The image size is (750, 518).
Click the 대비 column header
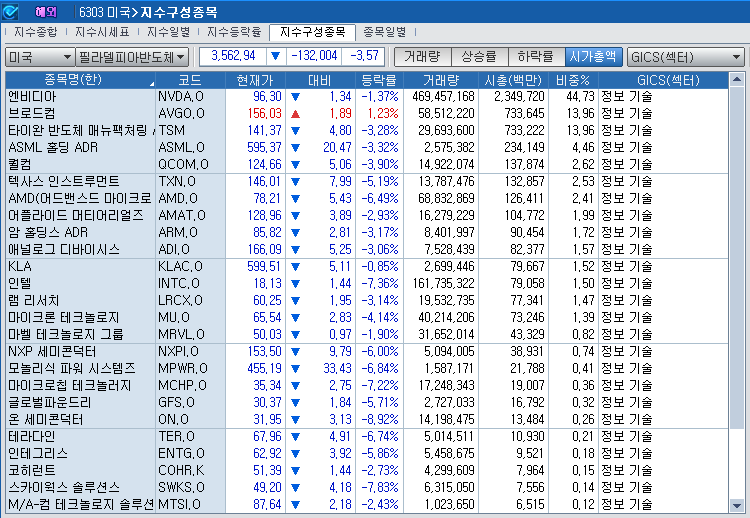pos(320,80)
